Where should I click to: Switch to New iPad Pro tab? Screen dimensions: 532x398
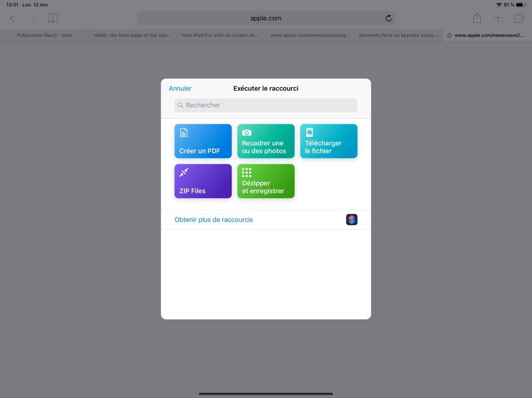click(221, 35)
